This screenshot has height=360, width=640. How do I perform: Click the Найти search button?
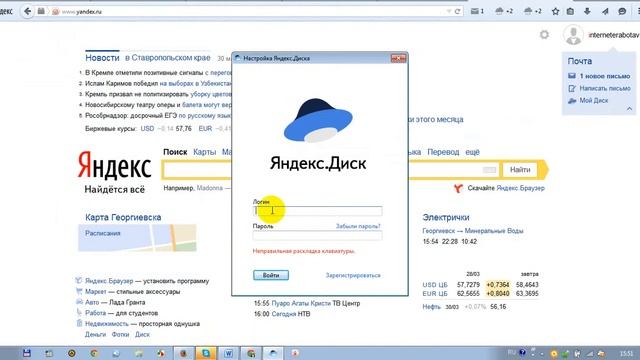(x=520, y=170)
